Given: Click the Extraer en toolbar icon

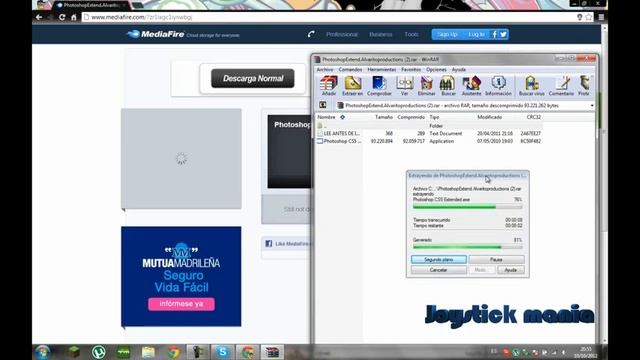Looking at the screenshot, I should pyautogui.click(x=352, y=86).
